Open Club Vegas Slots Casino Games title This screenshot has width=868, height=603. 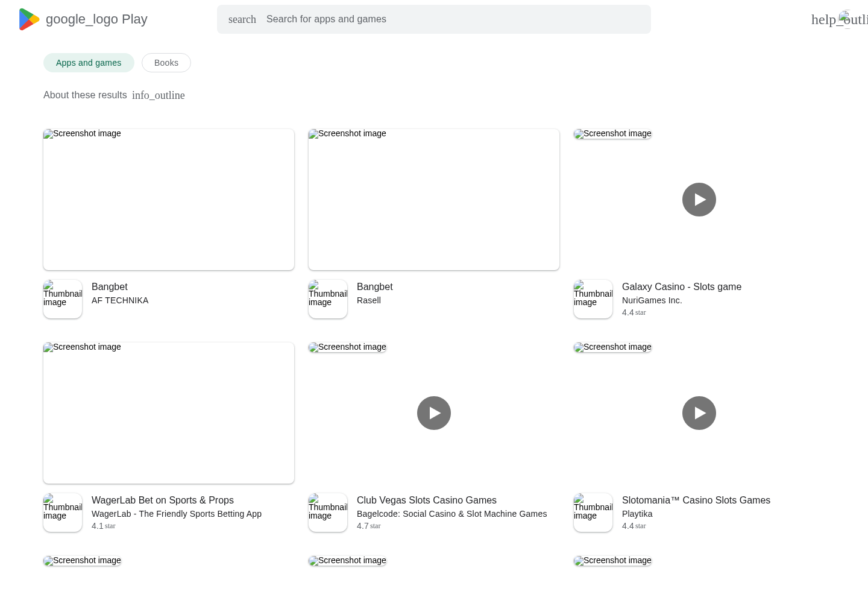click(427, 500)
